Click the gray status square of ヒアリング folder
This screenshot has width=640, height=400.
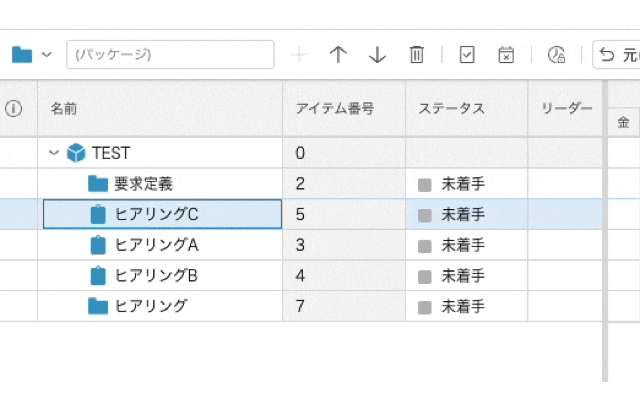(424, 307)
